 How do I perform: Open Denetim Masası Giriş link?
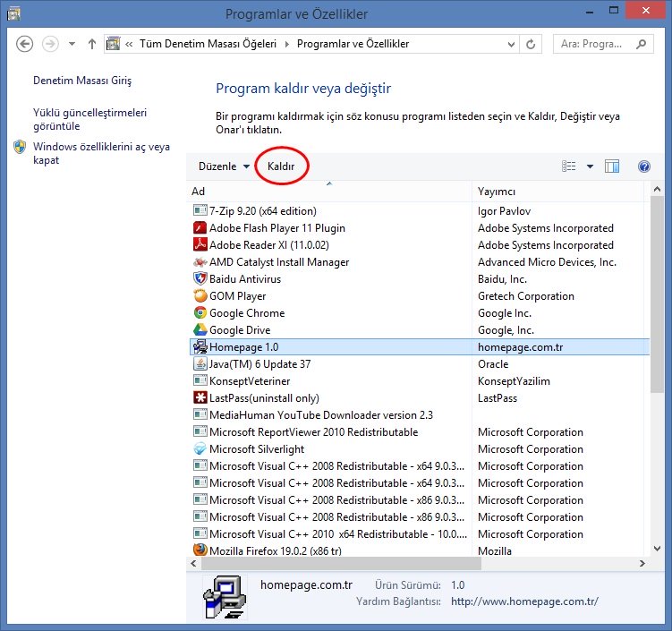(x=82, y=81)
